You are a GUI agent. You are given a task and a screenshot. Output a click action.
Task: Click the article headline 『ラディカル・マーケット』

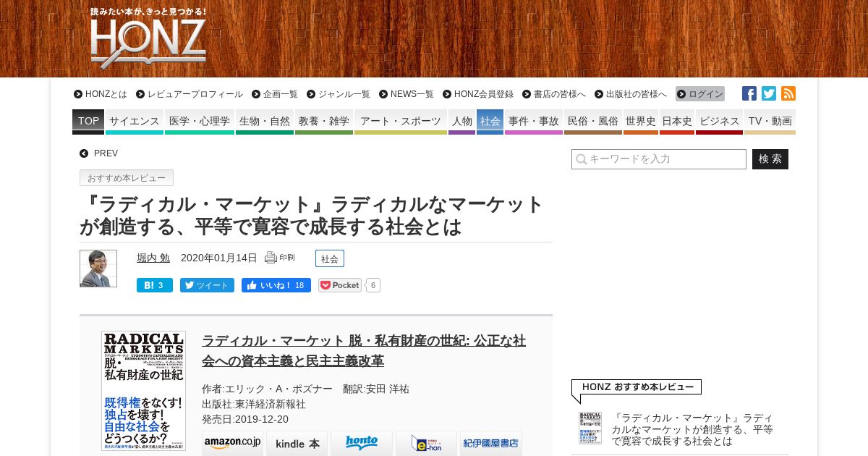click(311, 216)
